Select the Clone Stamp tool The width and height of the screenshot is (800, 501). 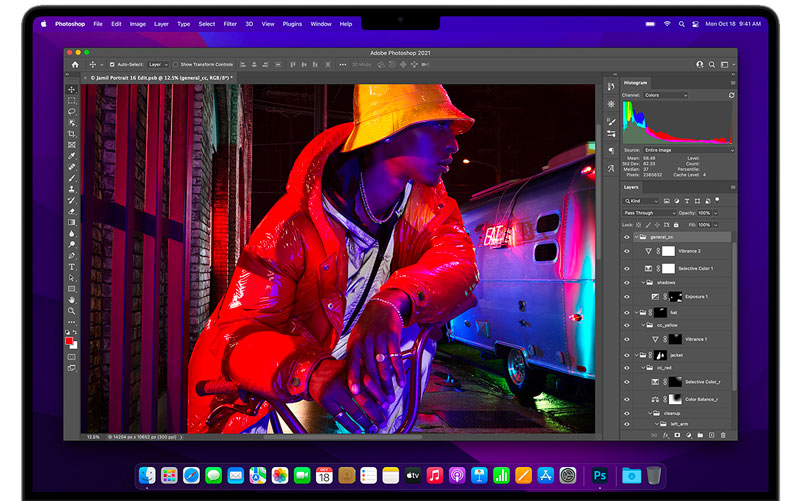point(71,189)
